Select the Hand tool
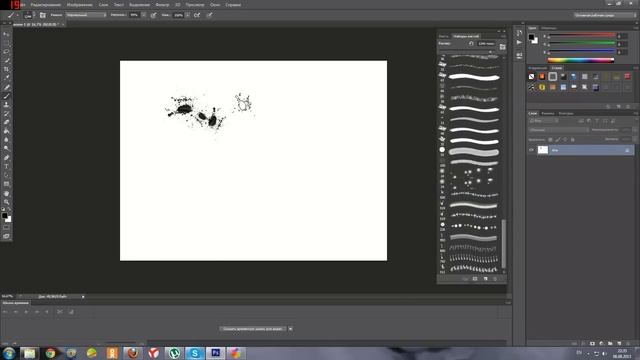The width and height of the screenshot is (640, 360). click(6, 193)
